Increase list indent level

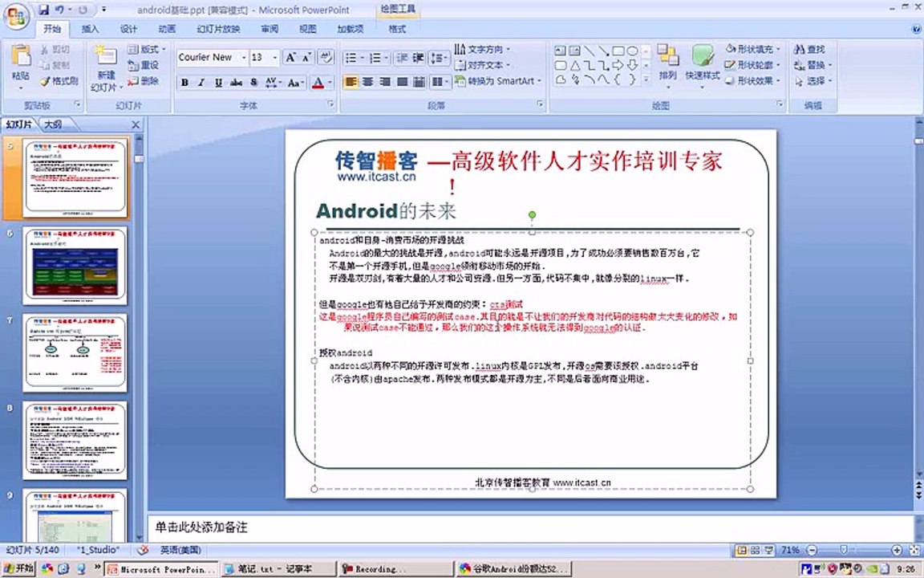click(x=419, y=57)
